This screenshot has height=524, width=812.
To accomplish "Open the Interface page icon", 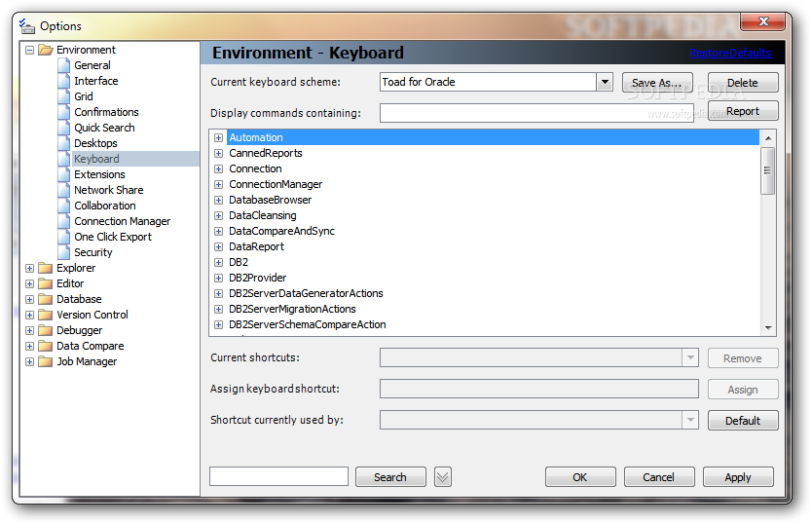I will tap(63, 81).
